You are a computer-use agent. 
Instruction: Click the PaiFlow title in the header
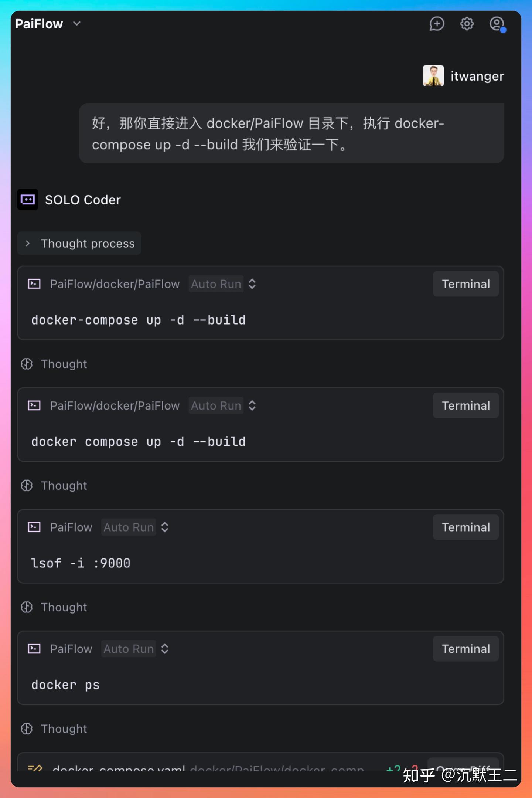(39, 24)
